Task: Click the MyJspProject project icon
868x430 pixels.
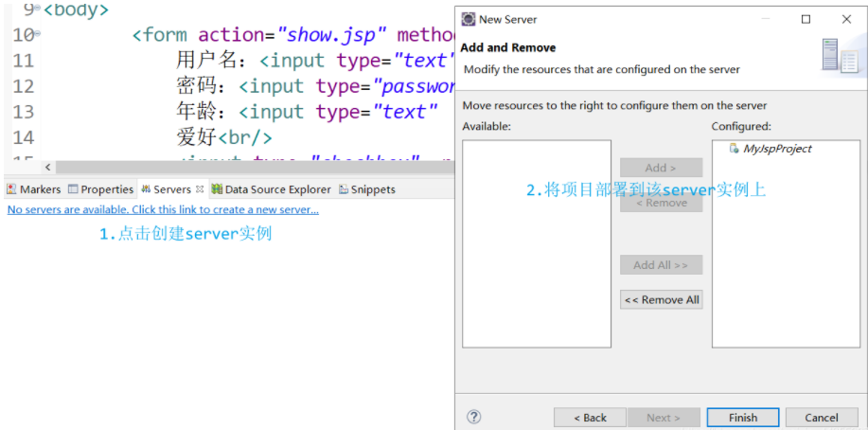Action: [x=735, y=149]
